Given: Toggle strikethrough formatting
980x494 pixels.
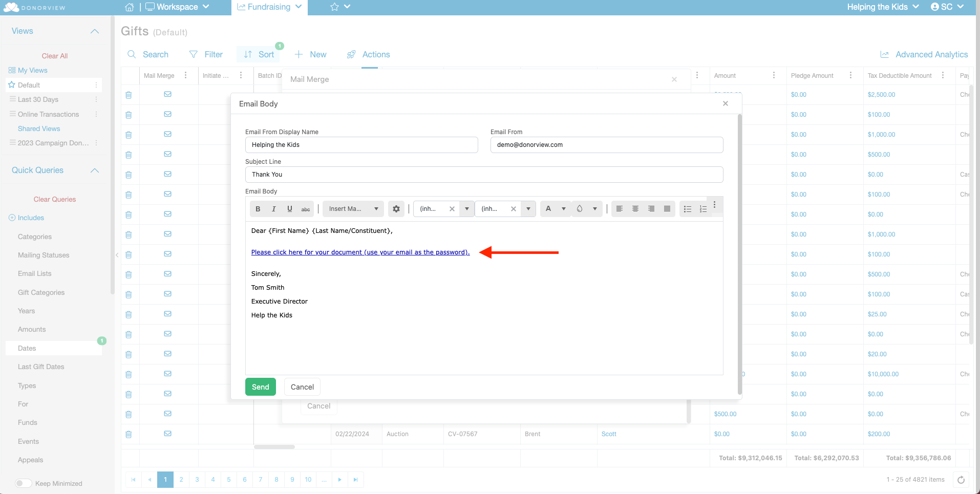Looking at the screenshot, I should tap(306, 209).
